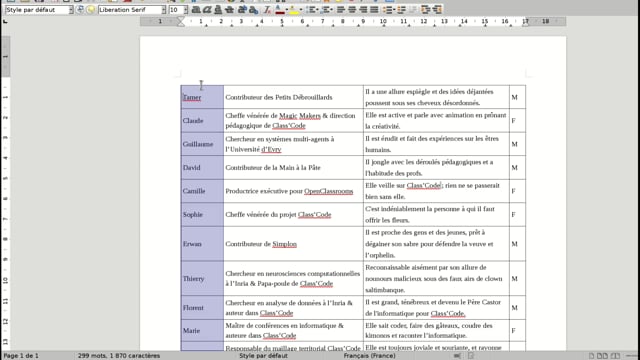This screenshot has width=640, height=360.
Task: Open font color dropdown arrow
Action: 287,9
